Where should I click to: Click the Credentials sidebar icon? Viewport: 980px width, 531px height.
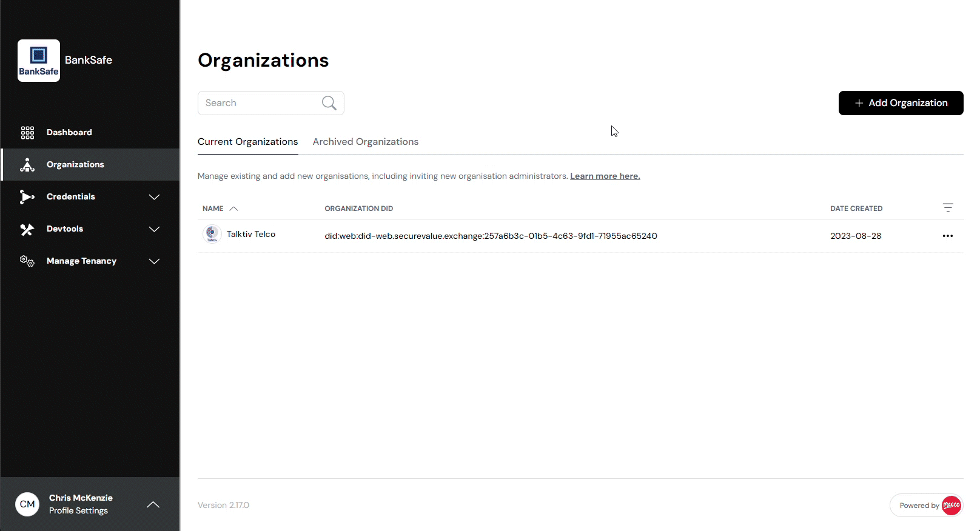point(27,197)
